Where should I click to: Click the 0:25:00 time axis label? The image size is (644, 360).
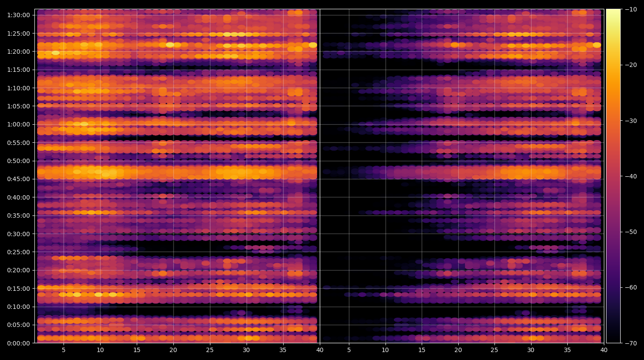[19, 252]
